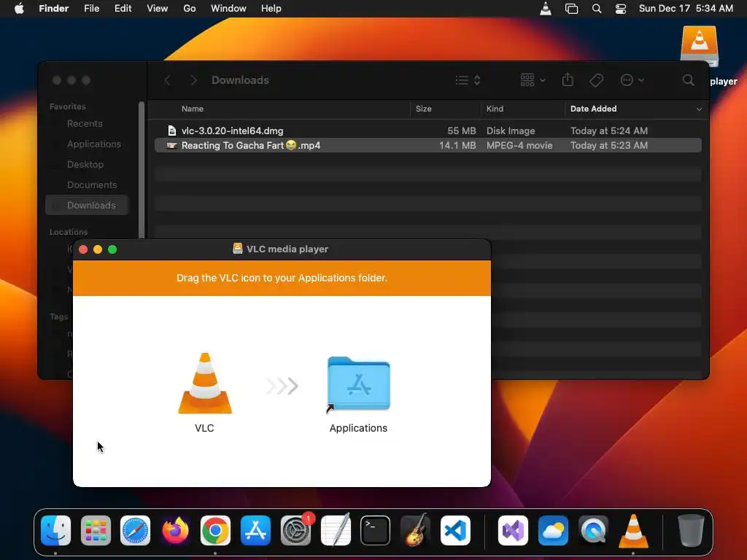The image size is (747, 560).
Task: Launch Google Chrome from the Dock
Action: pyautogui.click(x=215, y=530)
